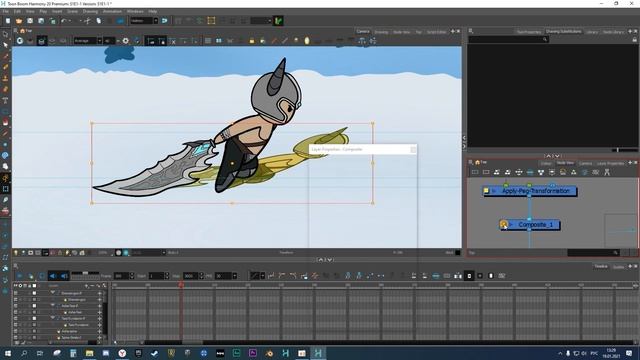The height and width of the screenshot is (360, 640).
Task: Click the yellow square frame icon in top toolbar
Action: point(211,21)
